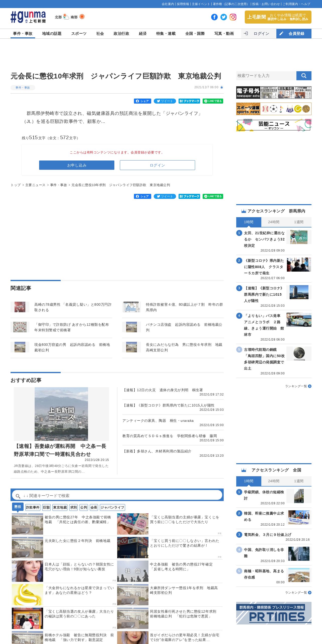This screenshot has width=322, height=644.
Task: Click the ログイン button in paywall box
Action: point(157,165)
